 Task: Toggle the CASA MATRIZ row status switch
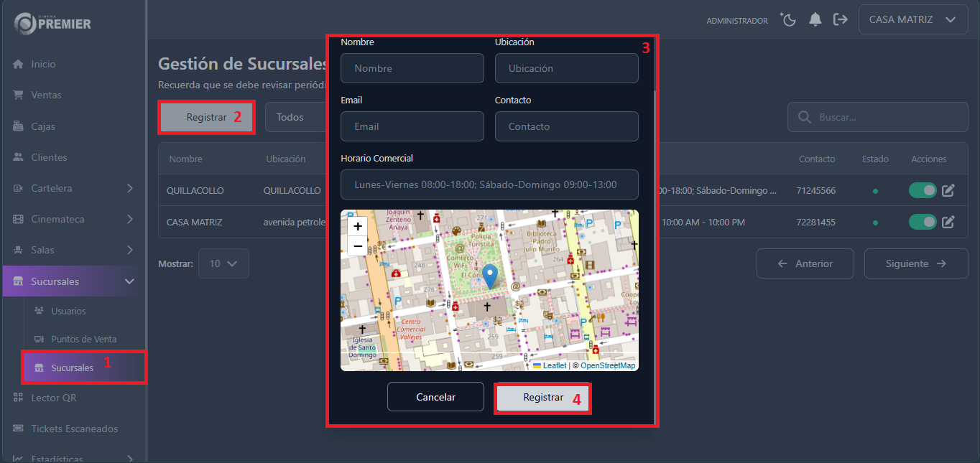click(x=923, y=223)
